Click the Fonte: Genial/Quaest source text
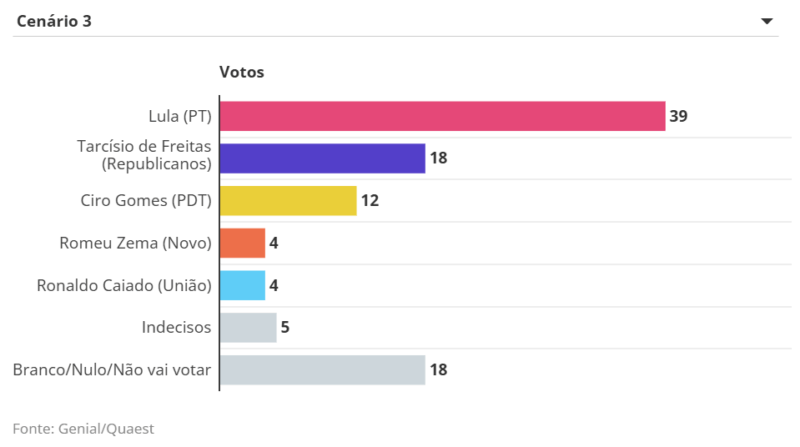Viewport: 800px width, 447px height. [x=84, y=429]
